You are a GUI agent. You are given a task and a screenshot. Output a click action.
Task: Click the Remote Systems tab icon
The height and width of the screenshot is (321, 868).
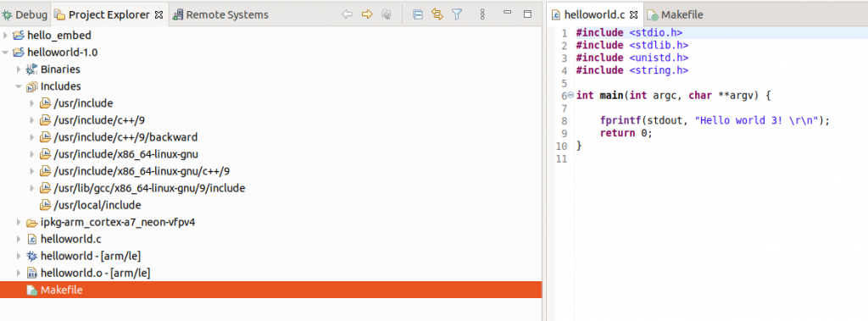pyautogui.click(x=178, y=15)
